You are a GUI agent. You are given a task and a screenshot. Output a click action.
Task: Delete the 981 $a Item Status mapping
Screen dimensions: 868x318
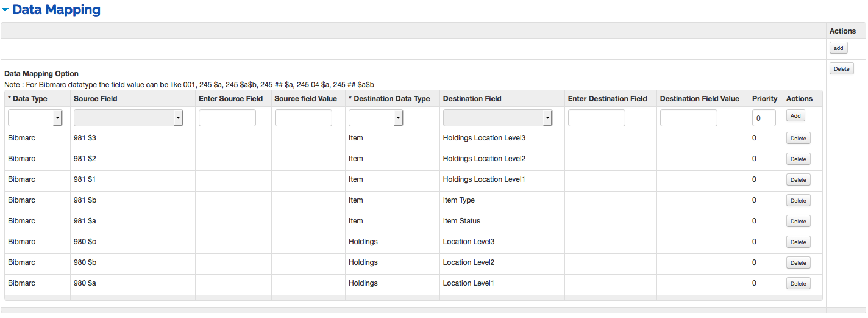point(798,222)
